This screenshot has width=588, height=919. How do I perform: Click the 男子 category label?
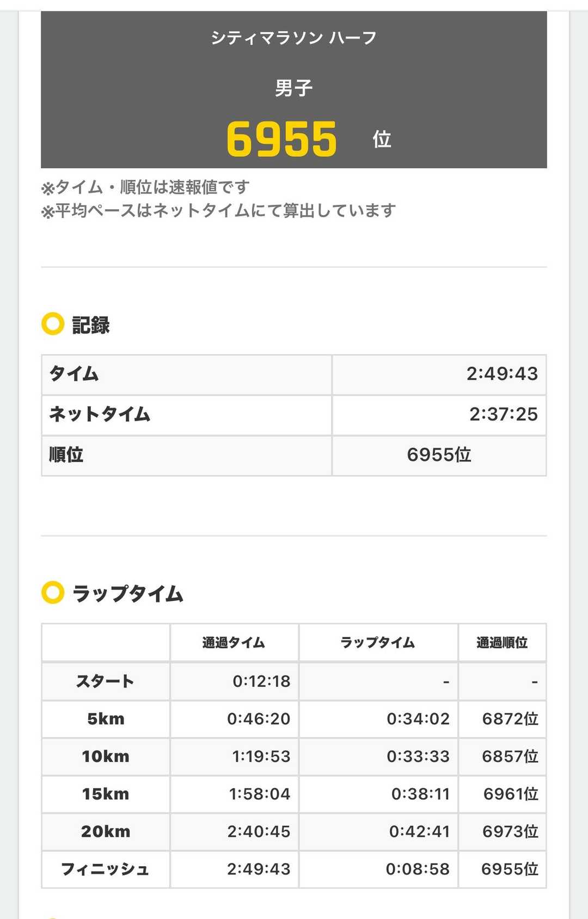tap(293, 88)
